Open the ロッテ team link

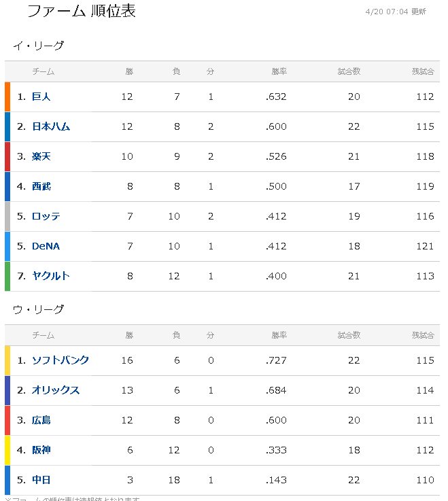pos(46,216)
